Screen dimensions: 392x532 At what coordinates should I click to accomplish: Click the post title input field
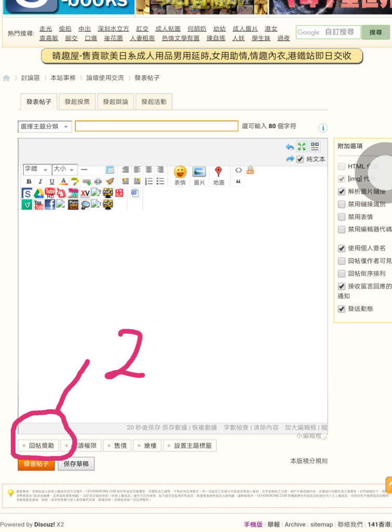coord(156,126)
